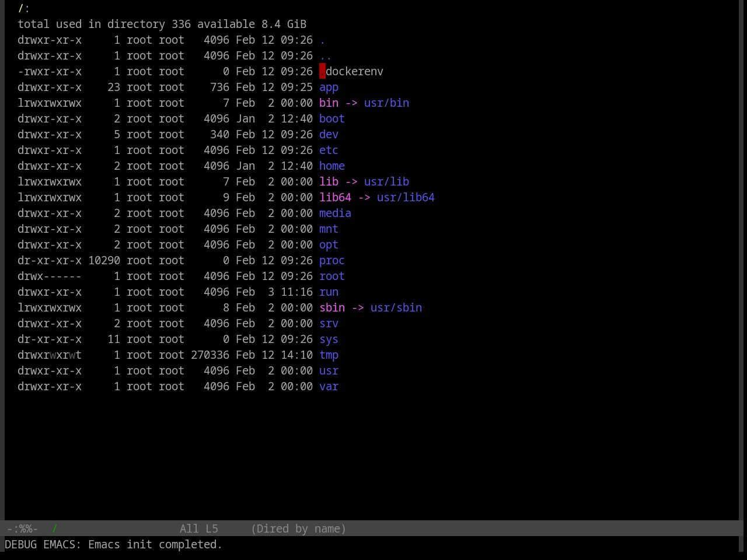Open the proc directory
The width and height of the screenshot is (747, 560).
[332, 260]
